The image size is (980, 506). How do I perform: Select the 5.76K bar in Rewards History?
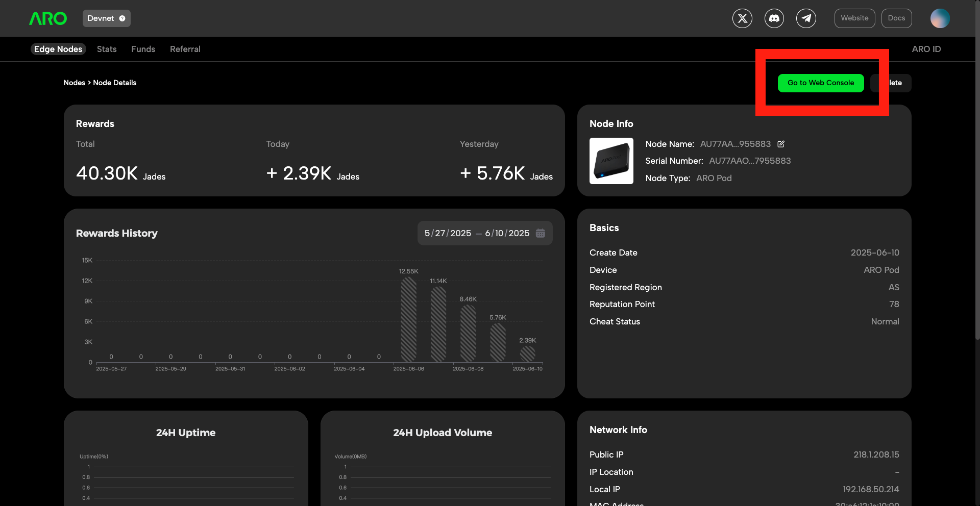pyautogui.click(x=498, y=342)
